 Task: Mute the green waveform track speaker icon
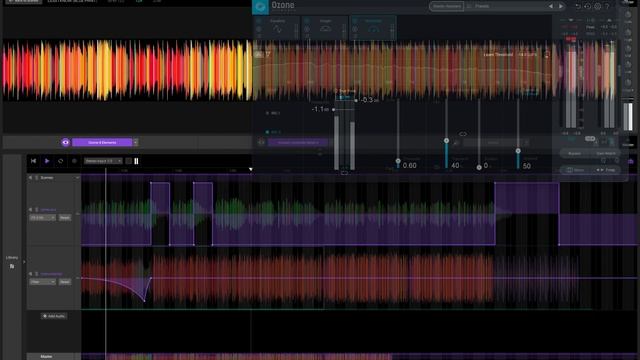click(31, 210)
